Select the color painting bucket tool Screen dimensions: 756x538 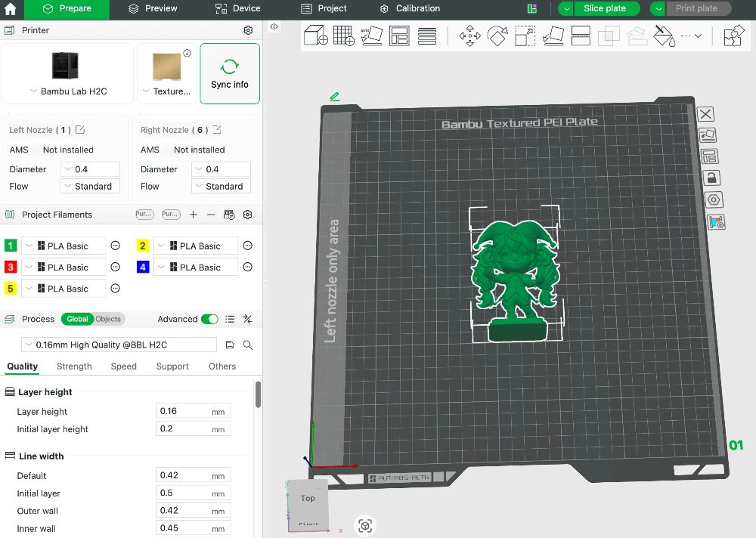664,36
